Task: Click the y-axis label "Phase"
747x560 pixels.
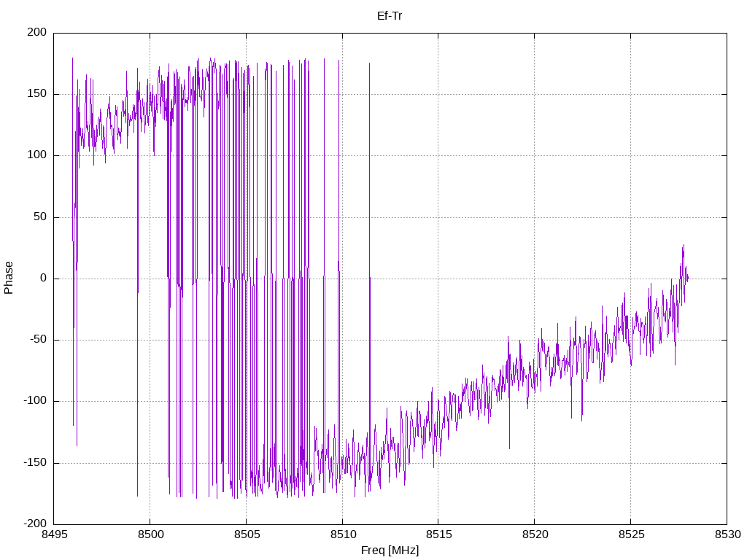Action: [9, 278]
